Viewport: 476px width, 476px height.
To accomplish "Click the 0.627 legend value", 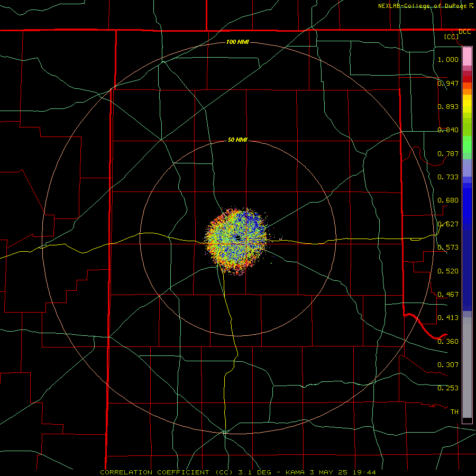I will click(448, 224).
